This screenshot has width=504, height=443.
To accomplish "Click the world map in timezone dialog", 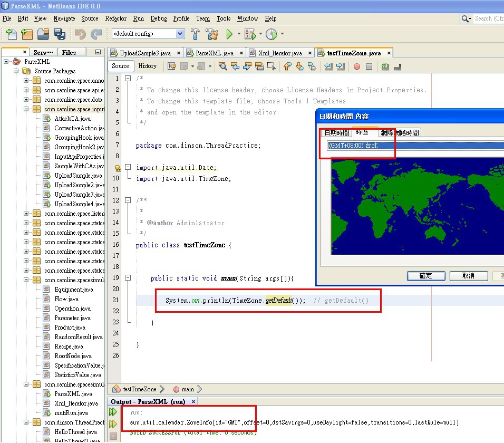I will [417, 207].
